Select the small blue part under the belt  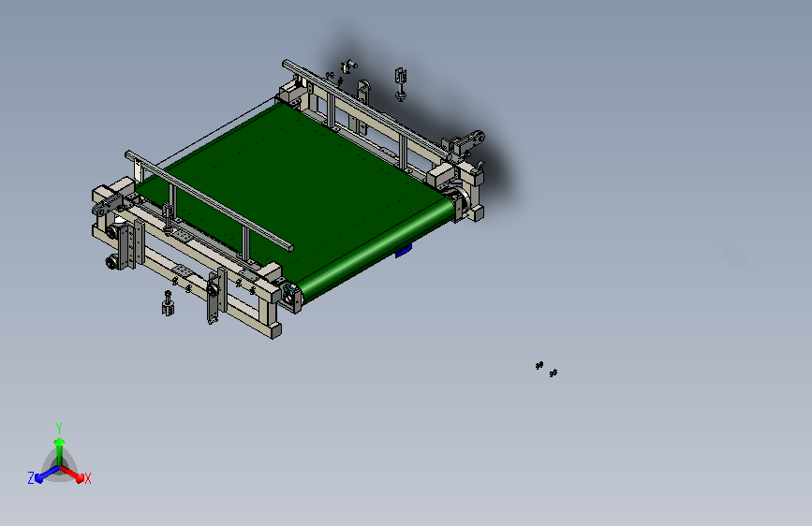pyautogui.click(x=404, y=250)
